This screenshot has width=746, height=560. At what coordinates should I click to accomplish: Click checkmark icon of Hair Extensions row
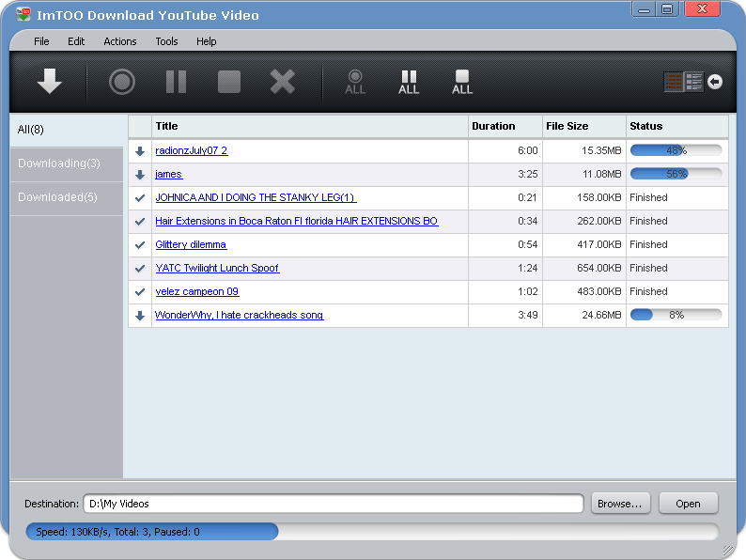click(140, 222)
